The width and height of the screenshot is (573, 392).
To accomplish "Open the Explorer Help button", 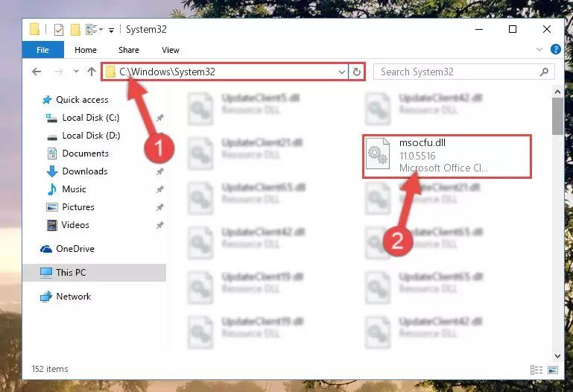I will [x=555, y=49].
